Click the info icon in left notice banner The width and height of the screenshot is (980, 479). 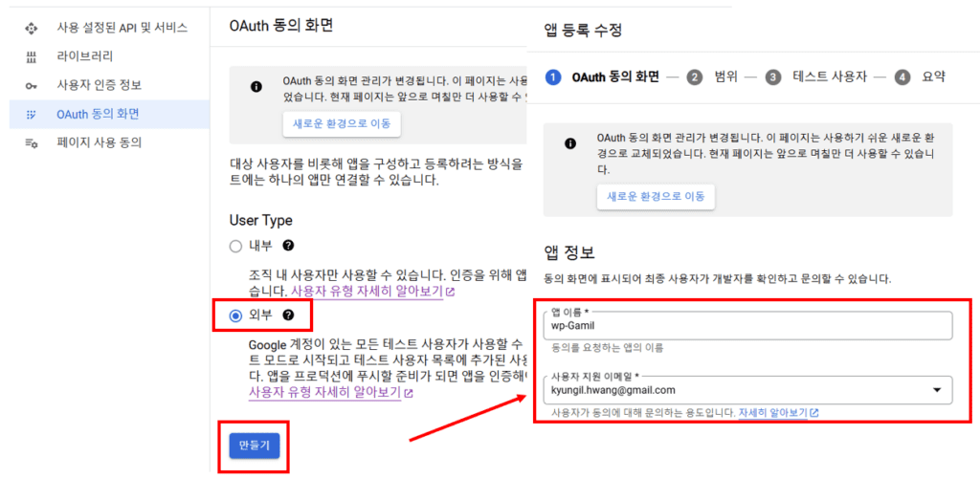[x=256, y=87]
